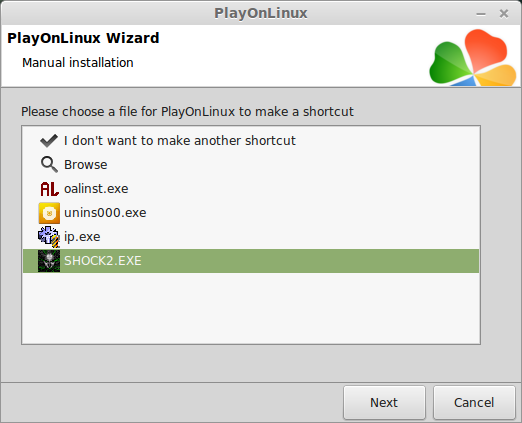Click empty area below the file list entries
The width and height of the screenshot is (522, 423).
251,308
